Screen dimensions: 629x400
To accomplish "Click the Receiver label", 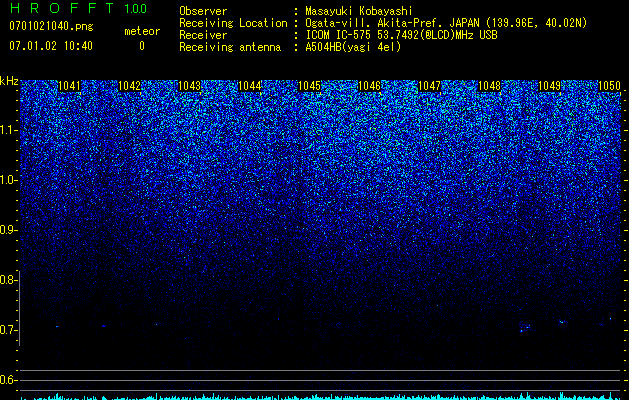I will pos(203,35).
